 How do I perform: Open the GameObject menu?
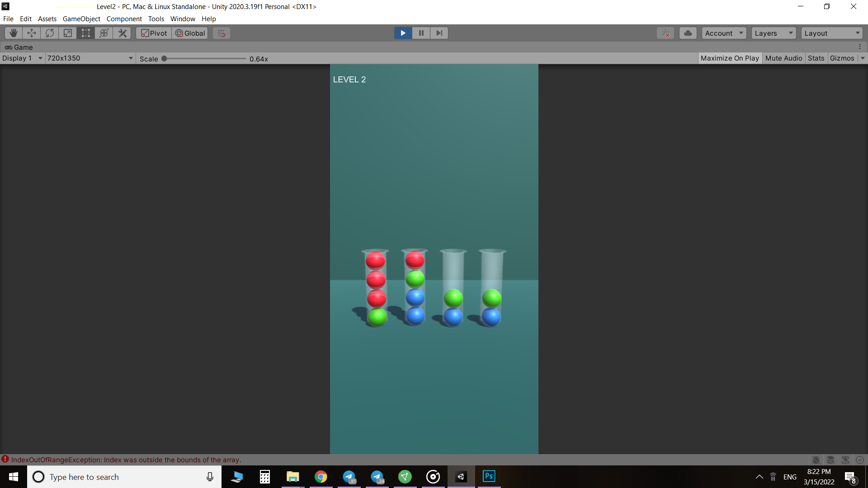pyautogui.click(x=81, y=19)
